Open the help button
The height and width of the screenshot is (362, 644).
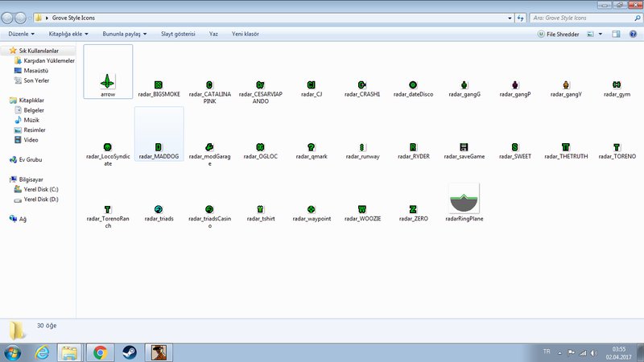(633, 34)
